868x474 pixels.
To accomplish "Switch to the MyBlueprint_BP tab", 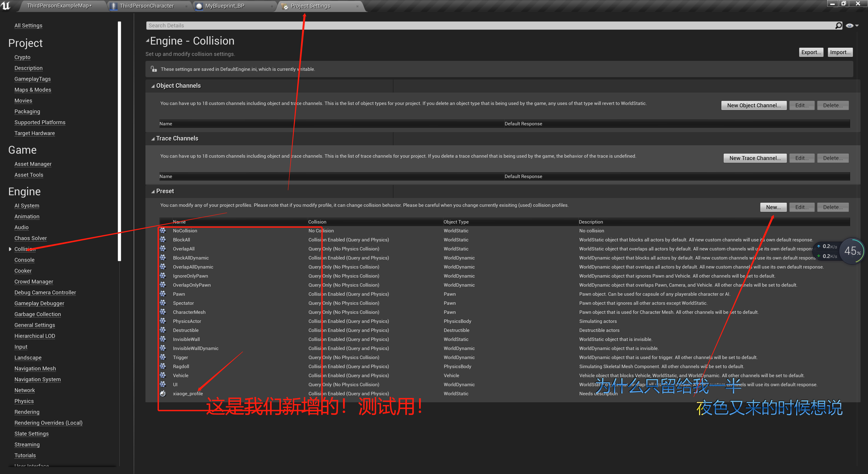I will pos(225,6).
